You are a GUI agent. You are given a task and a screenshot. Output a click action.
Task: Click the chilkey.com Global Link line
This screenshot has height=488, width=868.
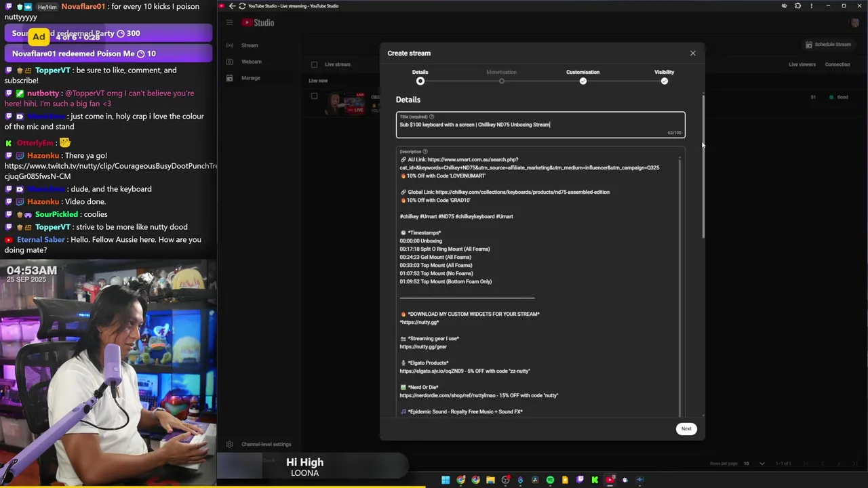(505, 192)
